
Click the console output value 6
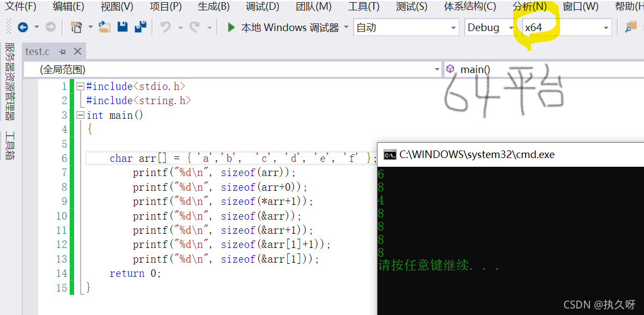coord(381,174)
